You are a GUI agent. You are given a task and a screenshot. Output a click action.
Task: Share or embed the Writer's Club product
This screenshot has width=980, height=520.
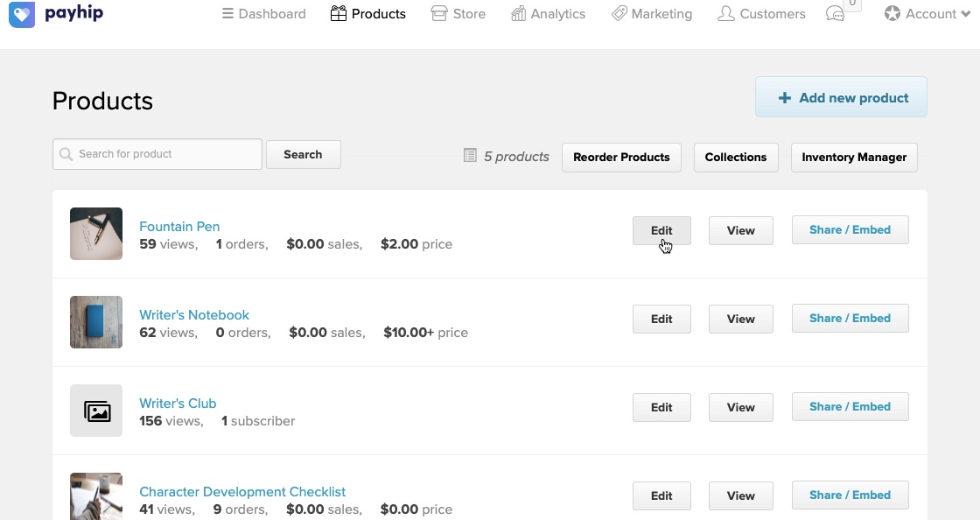(x=850, y=406)
